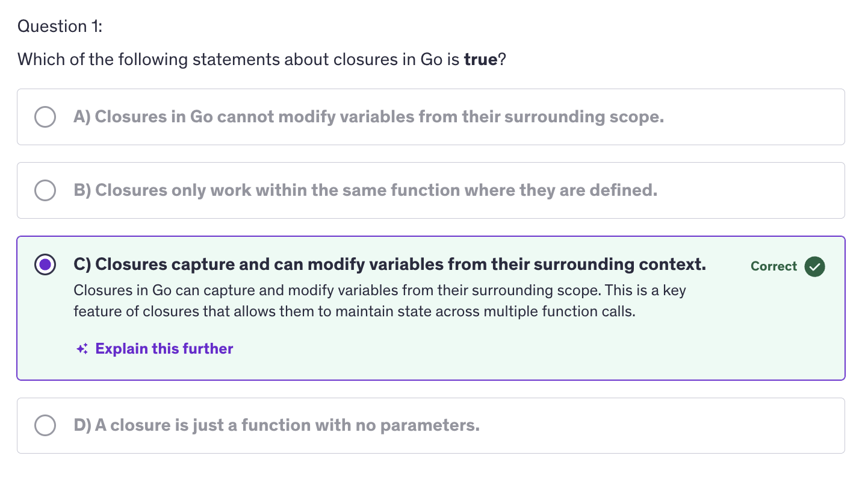Click the bold word 'true' in the question

(480, 60)
